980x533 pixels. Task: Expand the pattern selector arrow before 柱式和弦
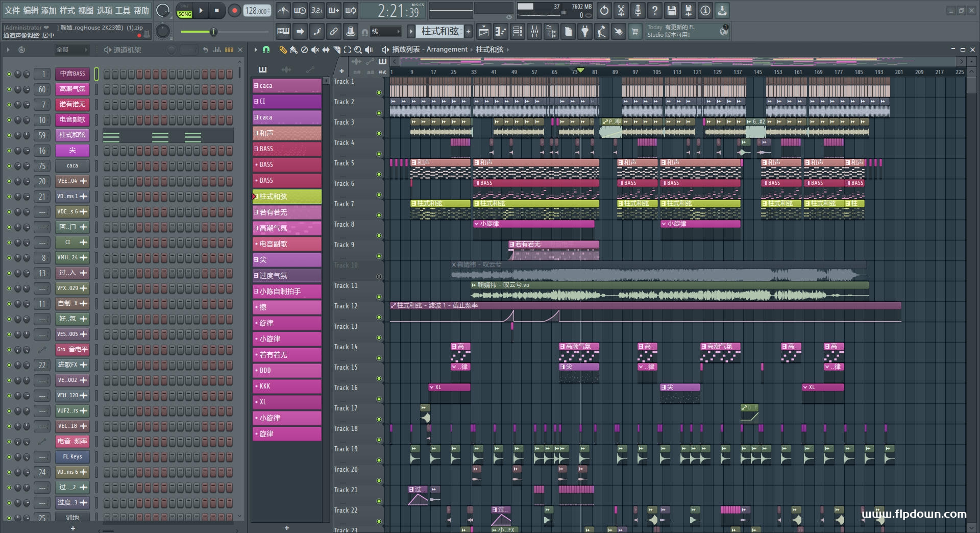click(x=411, y=32)
